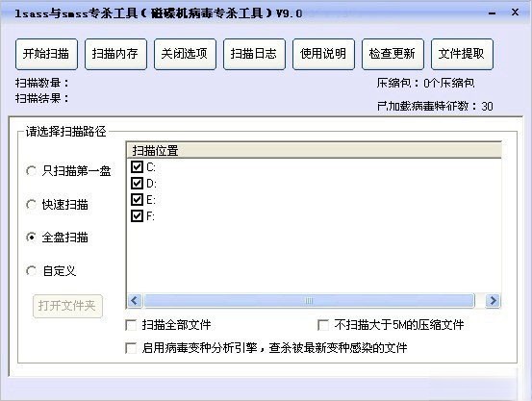Screen dimensions: 532x401
Task: Enable 扫描全部文件 checkbox
Action: click(x=131, y=325)
